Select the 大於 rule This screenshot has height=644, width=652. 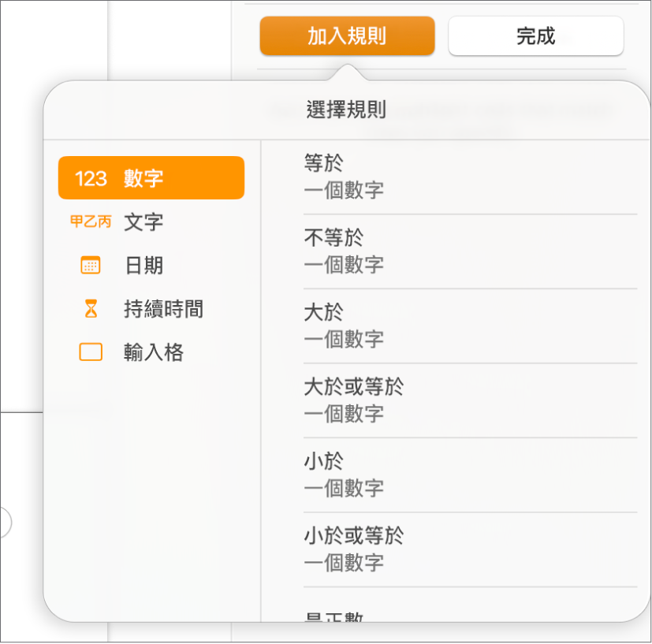(x=457, y=325)
